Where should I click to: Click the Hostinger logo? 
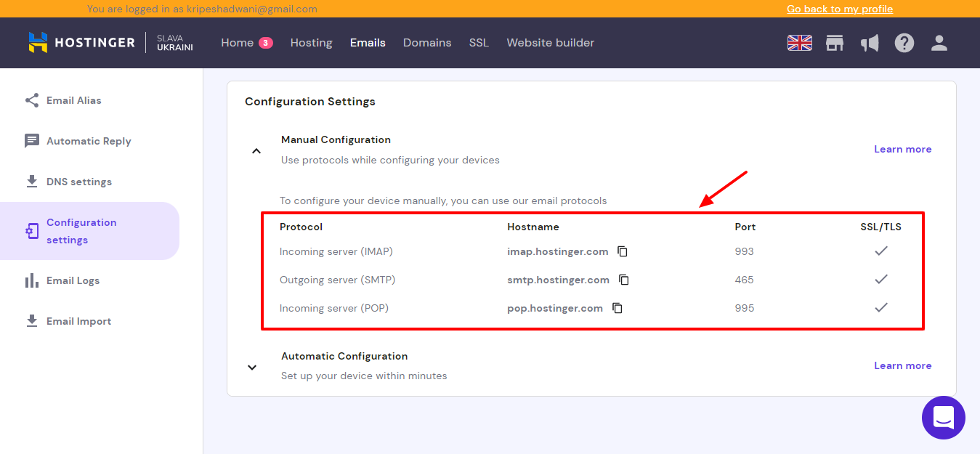(81, 43)
